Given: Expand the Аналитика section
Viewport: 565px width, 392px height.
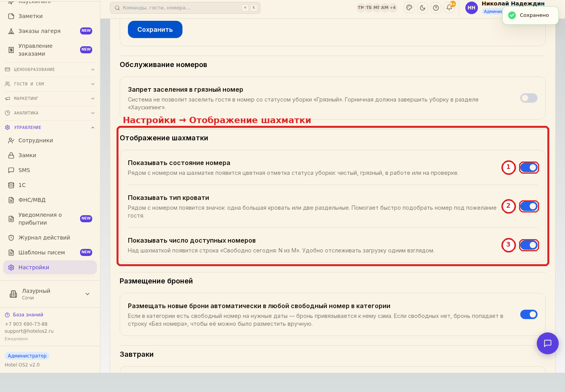Looking at the screenshot, I should coord(50,113).
